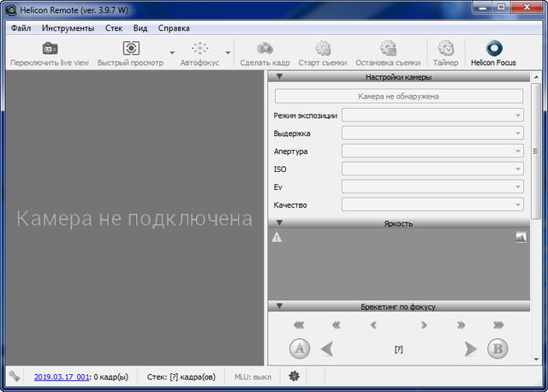Open the Режим экспозиции dropdown
Image resolution: width=548 pixels, height=392 pixels.
pyautogui.click(x=432, y=115)
